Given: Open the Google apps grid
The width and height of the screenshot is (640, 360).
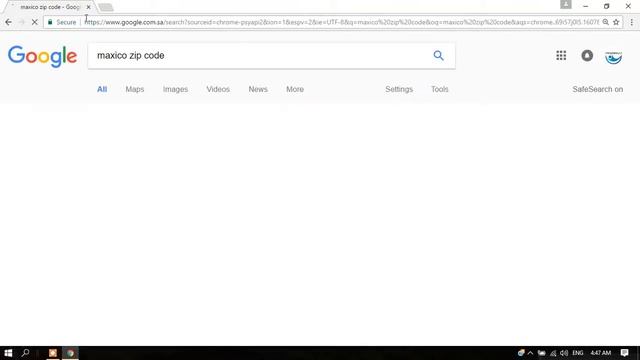Looking at the screenshot, I should tap(561, 56).
